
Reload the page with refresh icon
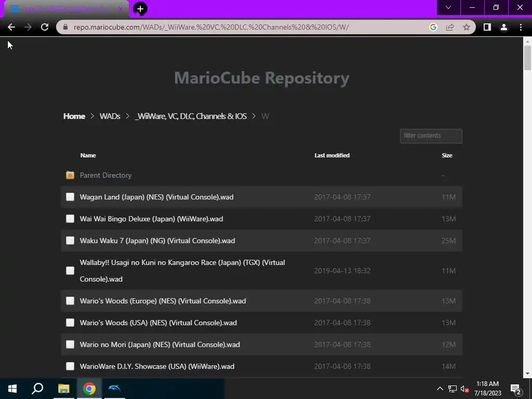click(x=45, y=27)
